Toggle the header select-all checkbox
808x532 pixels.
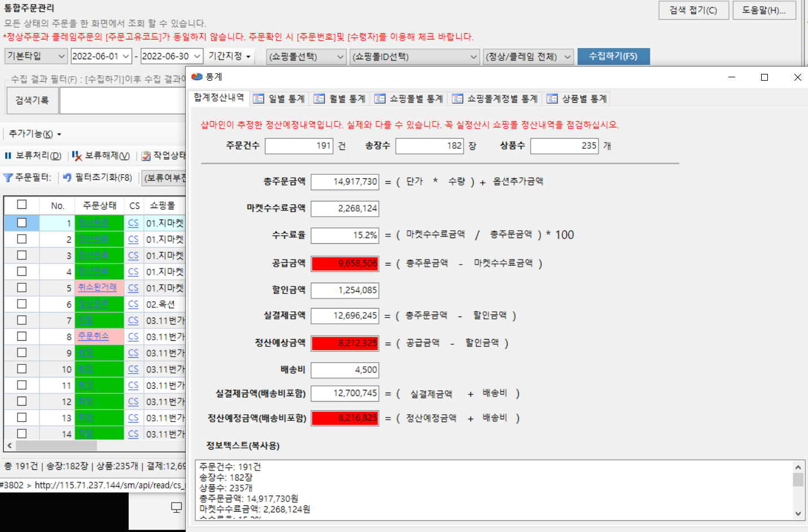(x=22, y=205)
